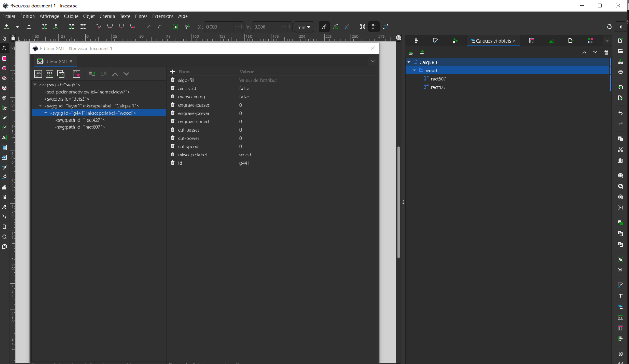Delete the cut-speed attribute via trash icon
Image resolution: width=629 pixels, height=364 pixels.
tap(172, 146)
